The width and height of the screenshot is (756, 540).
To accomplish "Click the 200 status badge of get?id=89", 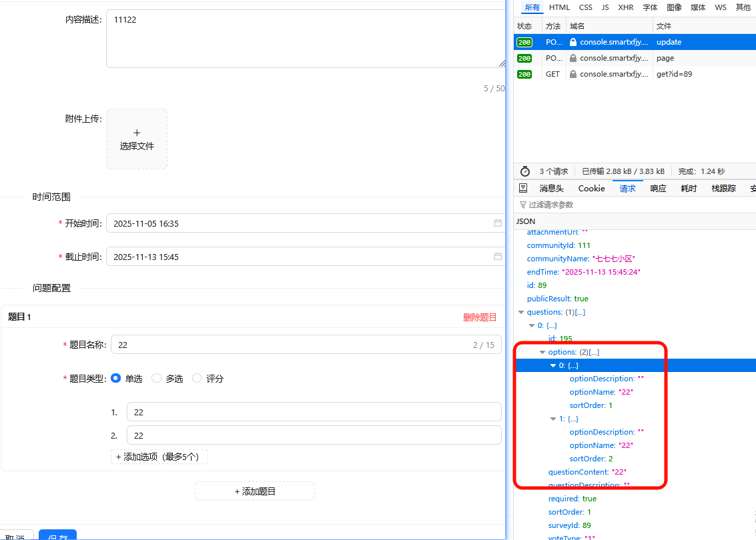I will (524, 75).
